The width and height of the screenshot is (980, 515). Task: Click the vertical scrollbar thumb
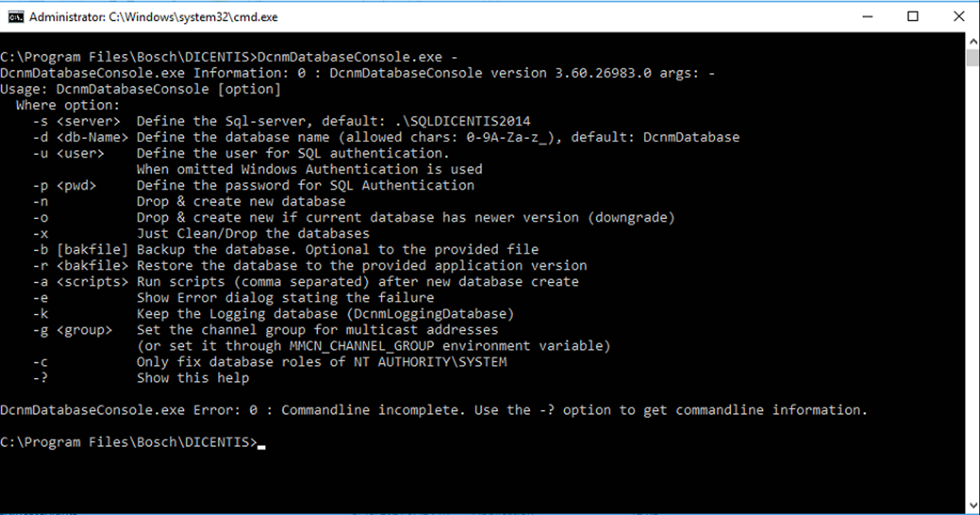tap(972, 57)
